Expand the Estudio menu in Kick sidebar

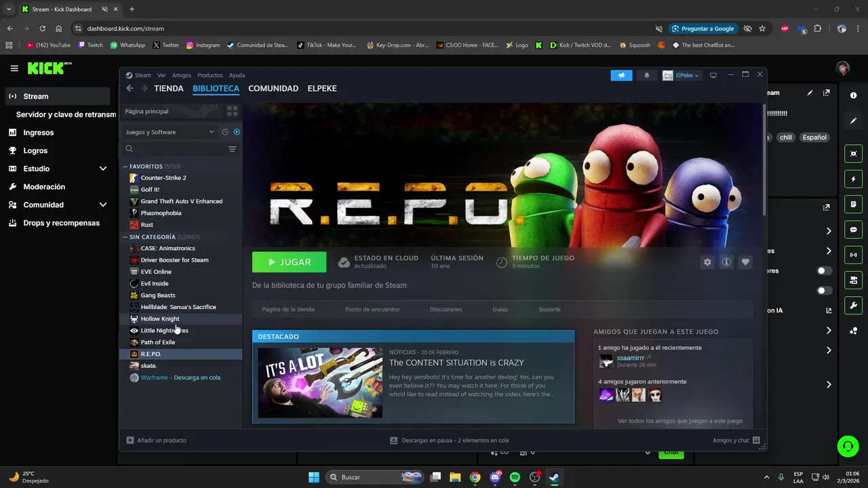(103, 169)
